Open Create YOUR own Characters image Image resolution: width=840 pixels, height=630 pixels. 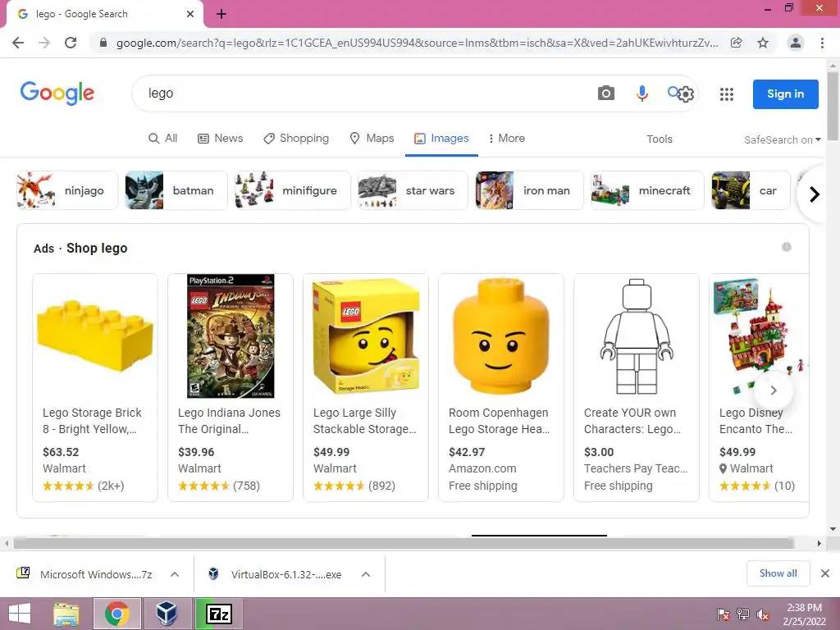point(637,336)
